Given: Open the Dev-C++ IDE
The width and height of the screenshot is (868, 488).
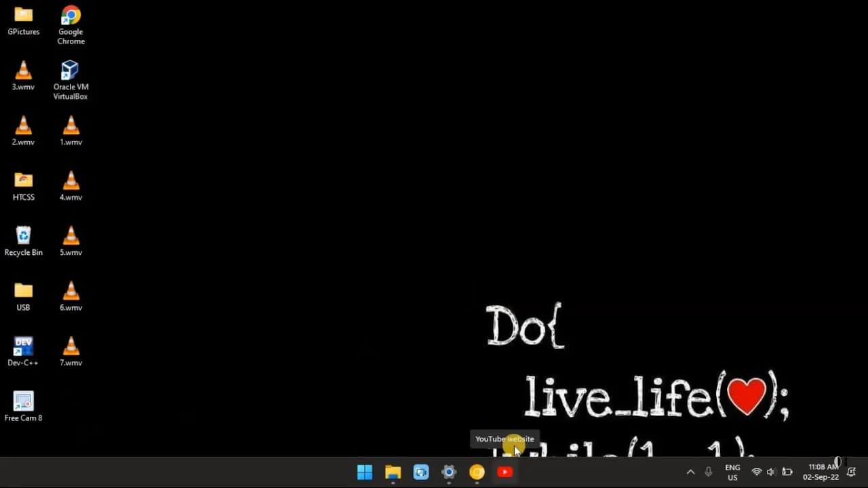Looking at the screenshot, I should 23,346.
